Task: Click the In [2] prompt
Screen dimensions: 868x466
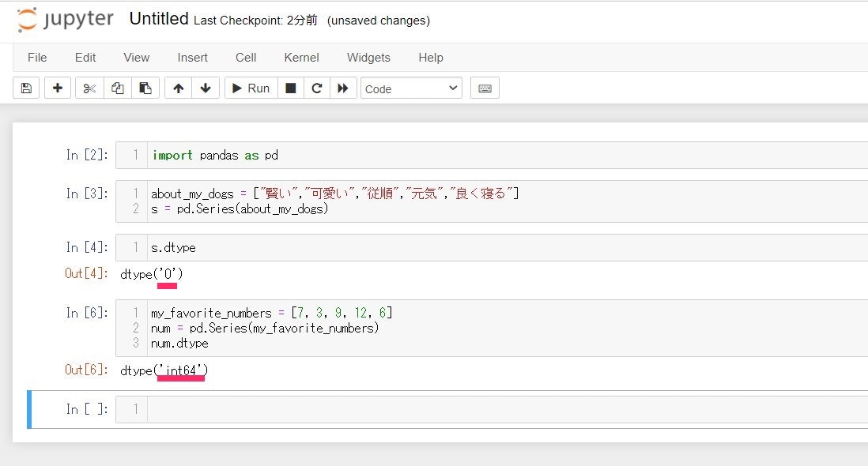Action: (87, 155)
